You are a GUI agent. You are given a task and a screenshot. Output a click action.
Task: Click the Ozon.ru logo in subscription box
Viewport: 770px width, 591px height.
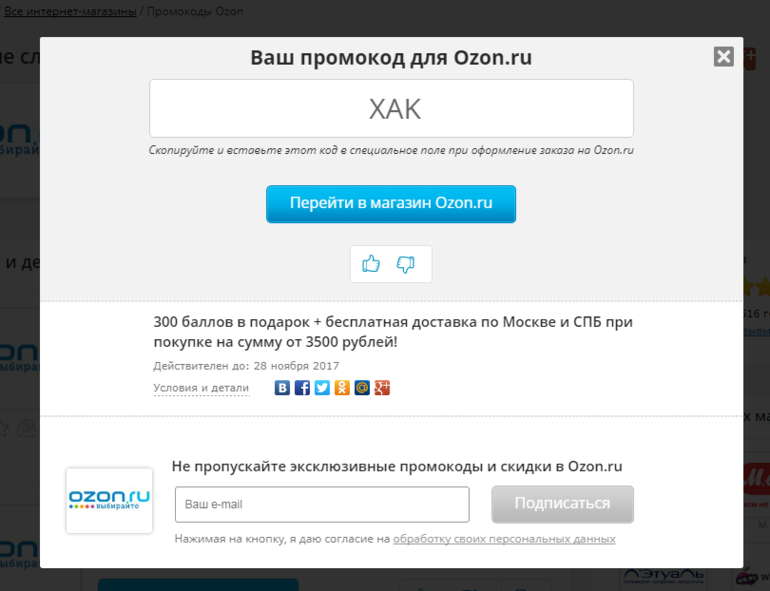pos(109,500)
